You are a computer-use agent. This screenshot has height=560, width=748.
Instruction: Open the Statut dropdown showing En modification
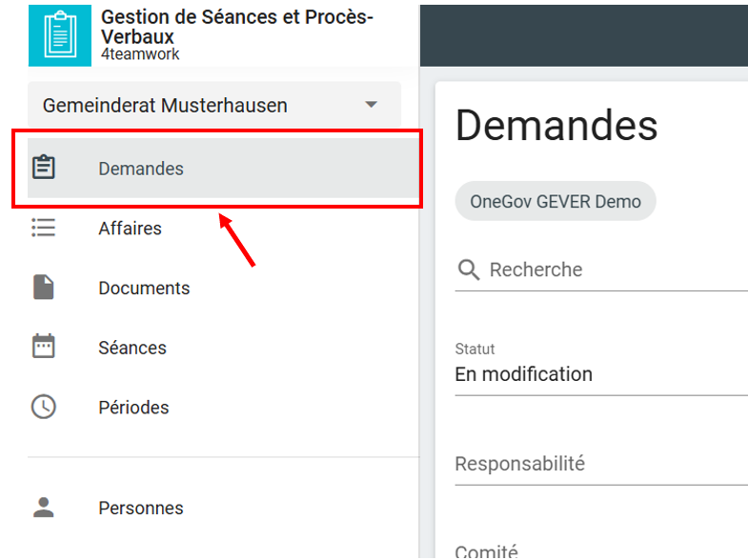tap(600, 374)
